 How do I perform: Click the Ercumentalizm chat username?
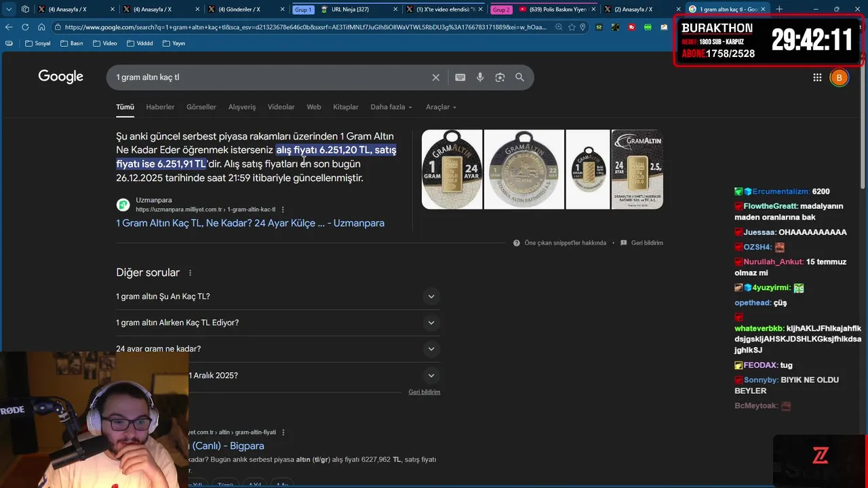point(781,192)
